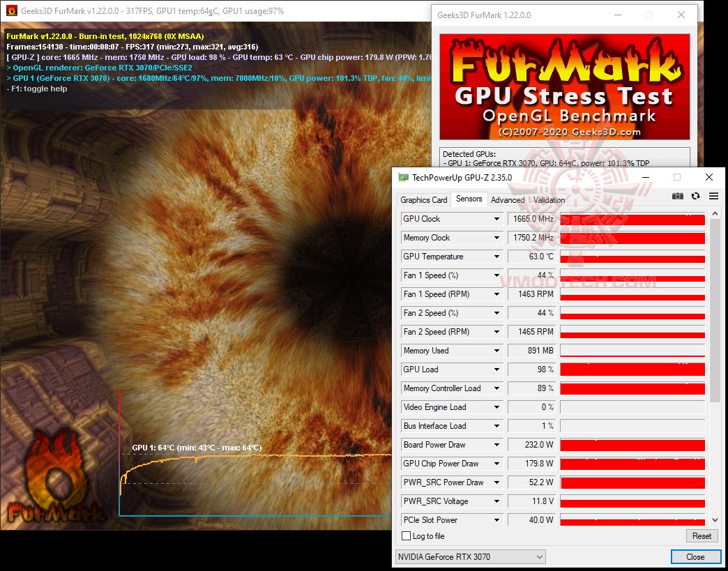Enable the Log to file option
This screenshot has width=728, height=571.
pyautogui.click(x=407, y=535)
